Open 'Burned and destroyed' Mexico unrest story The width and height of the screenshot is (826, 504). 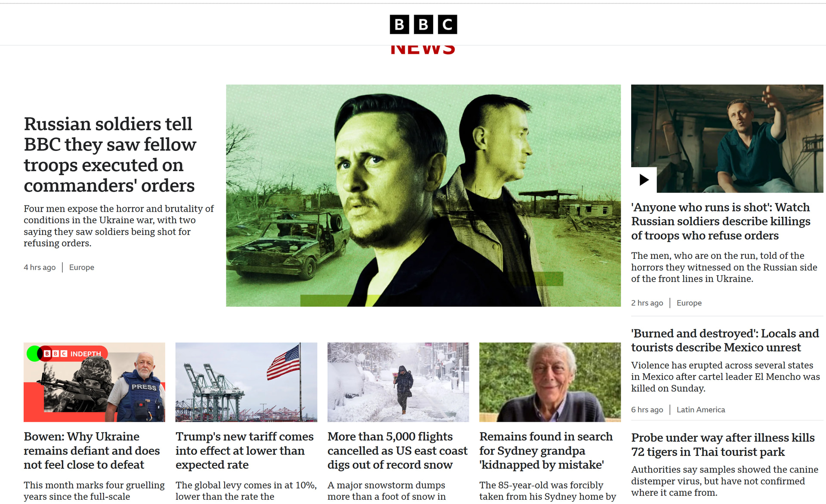725,341
